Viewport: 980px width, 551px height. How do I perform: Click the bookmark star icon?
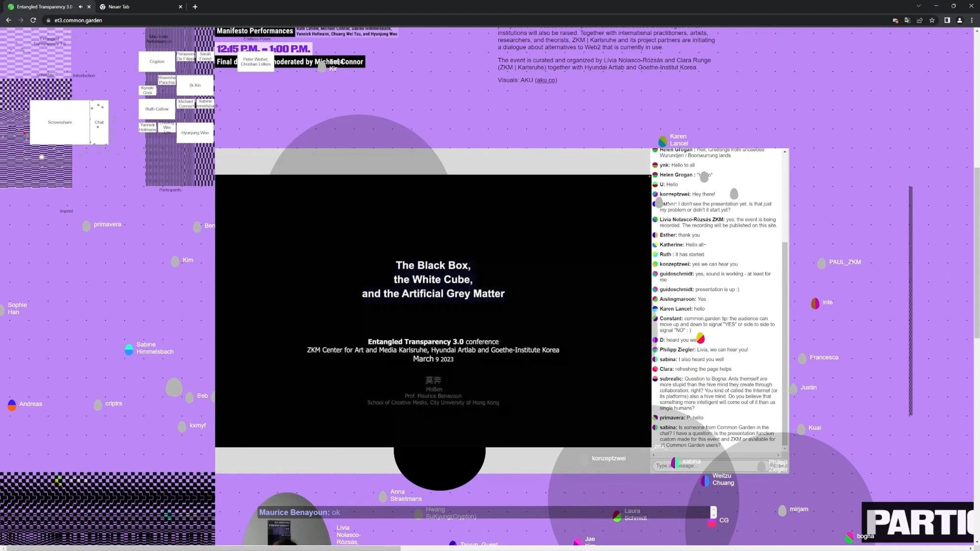pos(932,20)
